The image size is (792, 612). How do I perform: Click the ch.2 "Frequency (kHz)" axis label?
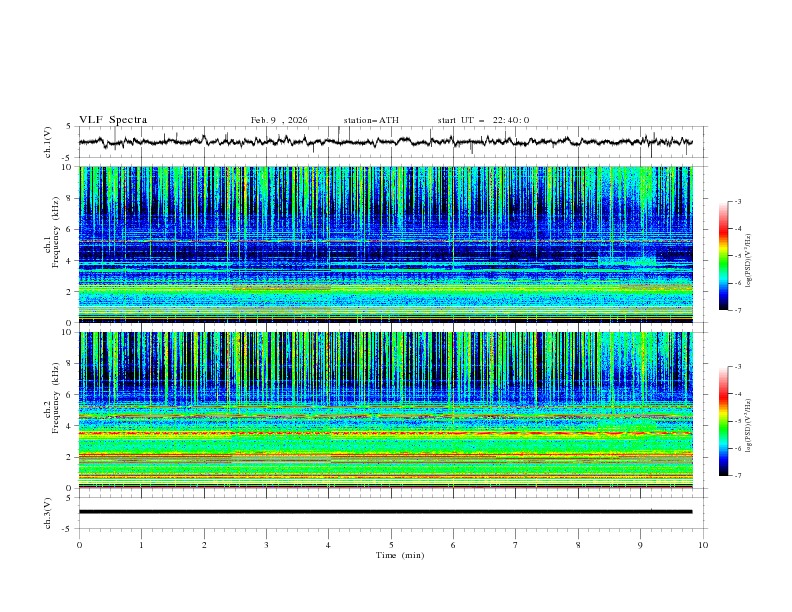click(x=56, y=398)
